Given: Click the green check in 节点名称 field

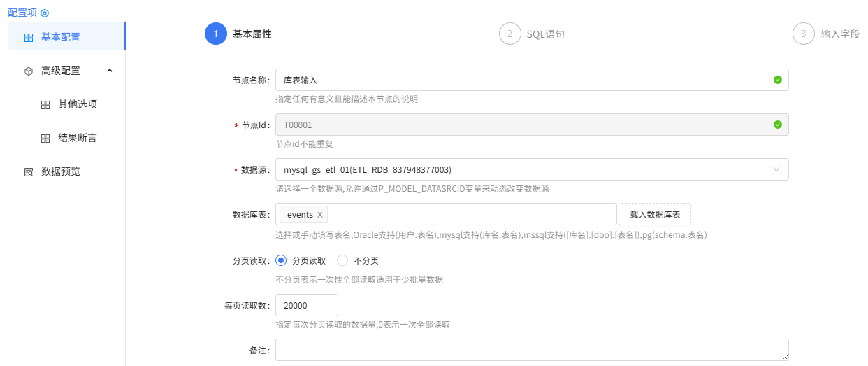Looking at the screenshot, I should 778,80.
